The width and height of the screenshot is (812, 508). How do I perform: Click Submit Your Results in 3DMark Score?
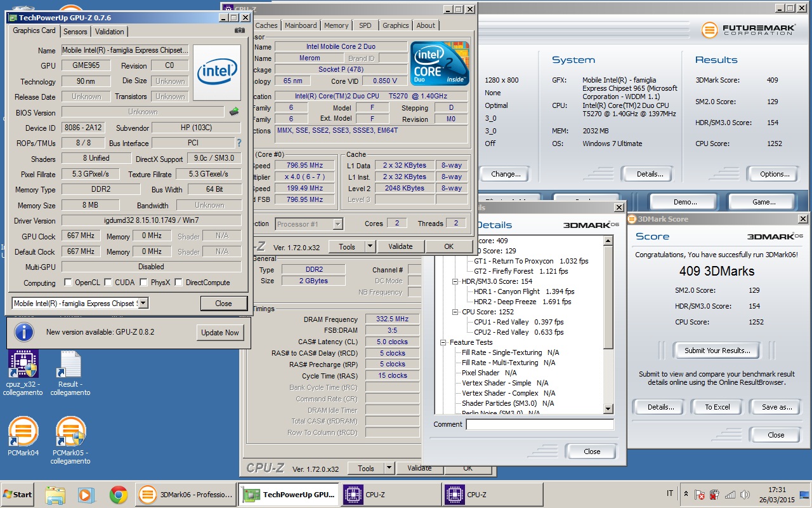click(717, 351)
